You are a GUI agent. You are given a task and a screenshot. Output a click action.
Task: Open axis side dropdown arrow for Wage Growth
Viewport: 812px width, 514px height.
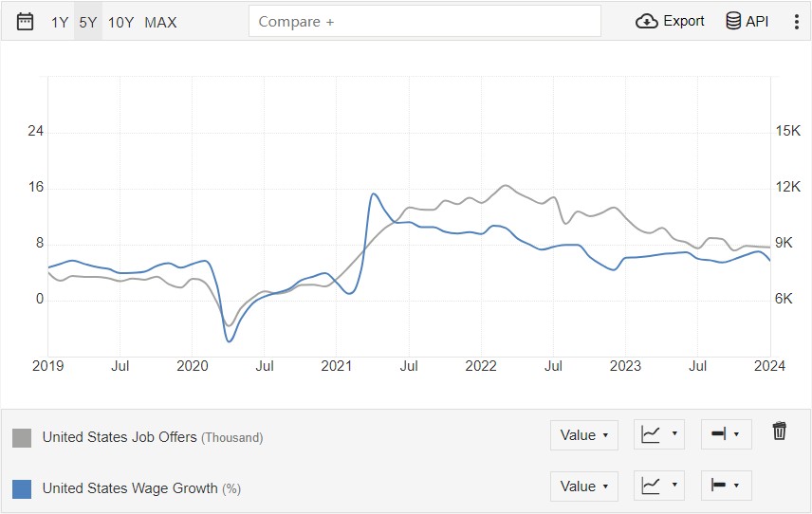coord(736,485)
